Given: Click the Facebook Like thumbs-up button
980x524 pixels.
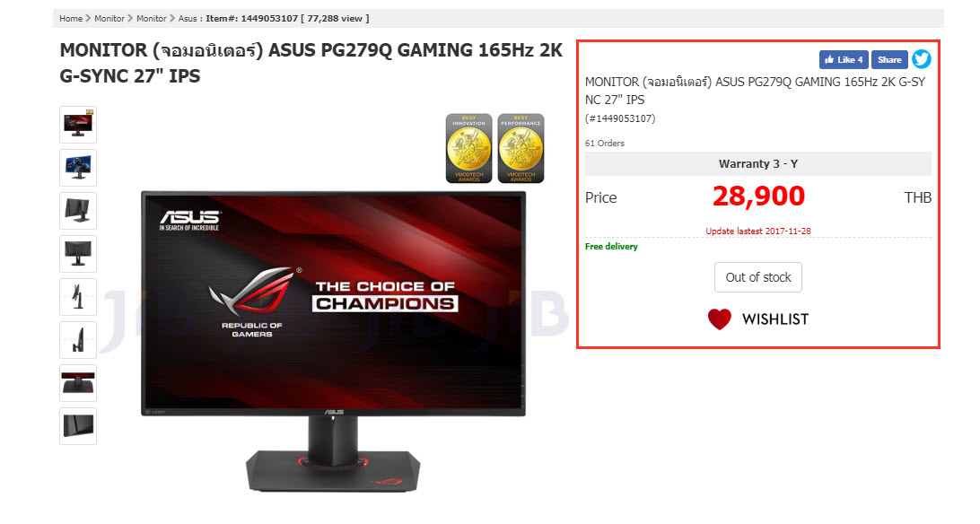Looking at the screenshot, I should (843, 60).
